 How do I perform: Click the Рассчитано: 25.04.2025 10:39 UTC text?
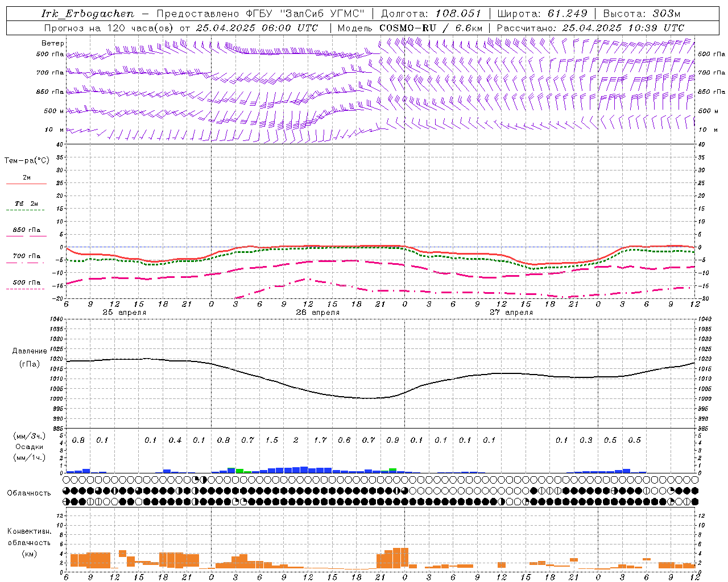[x=590, y=28]
